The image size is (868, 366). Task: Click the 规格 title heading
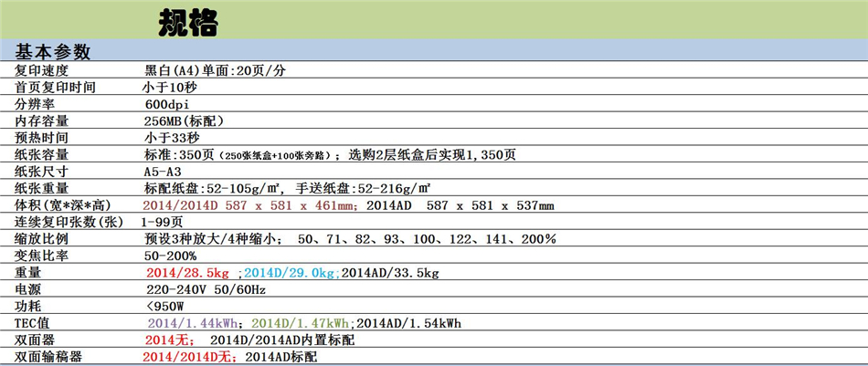click(188, 22)
